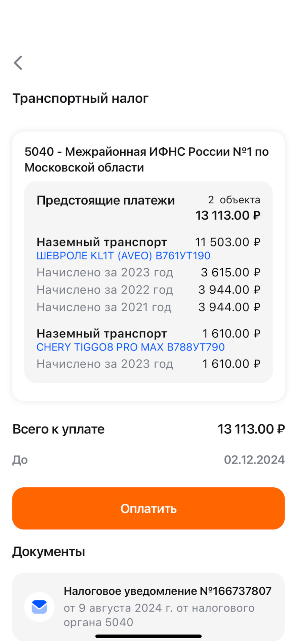This screenshot has height=644, width=297.
Task: Open tax notice №166737807
Action: (x=167, y=591)
